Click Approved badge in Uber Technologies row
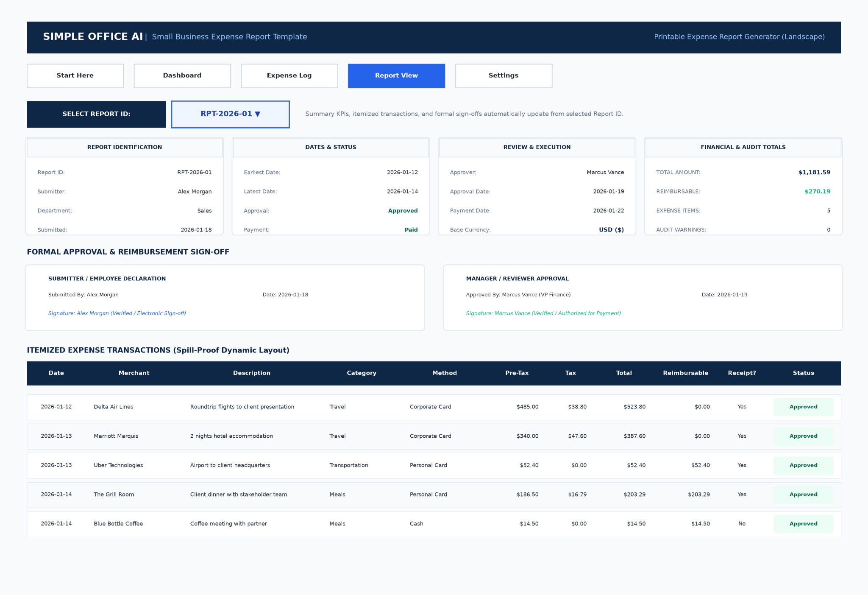This screenshot has width=868, height=595. pyautogui.click(x=803, y=465)
